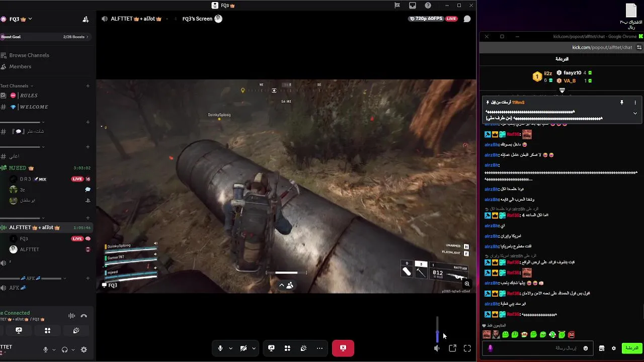
Task: Toggle noise suppression waveform icon in voice panel
Action: click(x=71, y=316)
